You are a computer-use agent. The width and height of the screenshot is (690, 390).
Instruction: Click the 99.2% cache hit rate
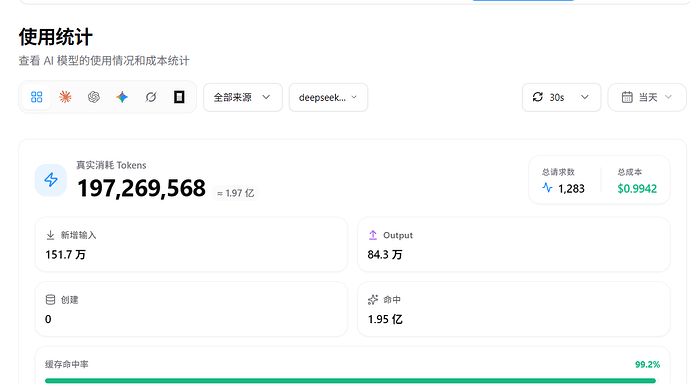(647, 364)
